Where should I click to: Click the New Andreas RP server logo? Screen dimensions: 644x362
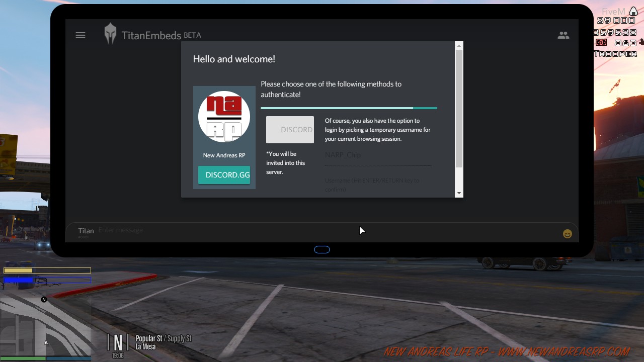224,117
